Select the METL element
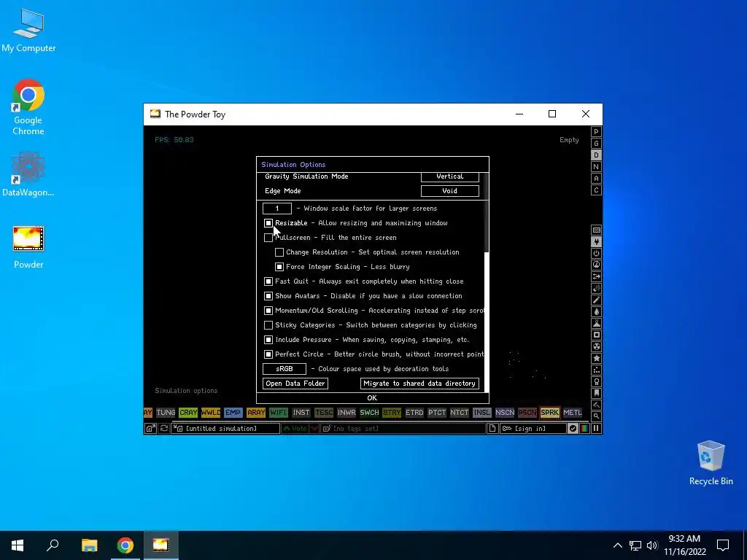Image resolution: width=747 pixels, height=560 pixels. tap(572, 413)
